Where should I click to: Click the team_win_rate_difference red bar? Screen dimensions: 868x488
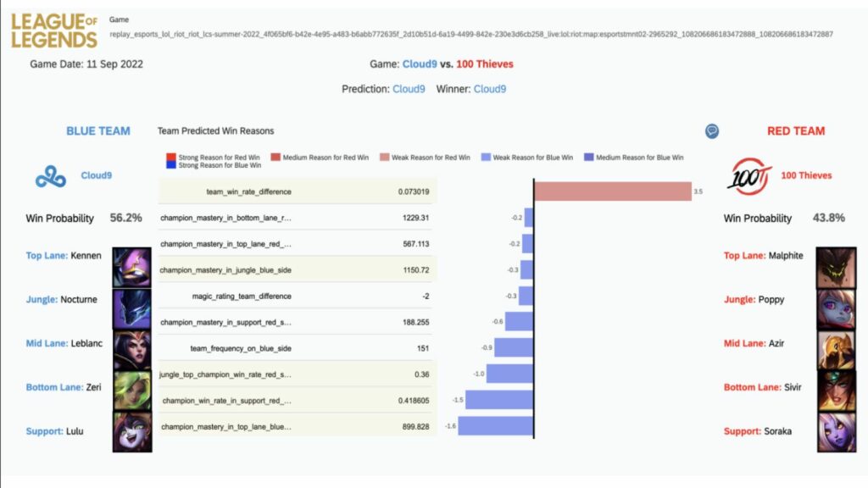tap(613, 191)
